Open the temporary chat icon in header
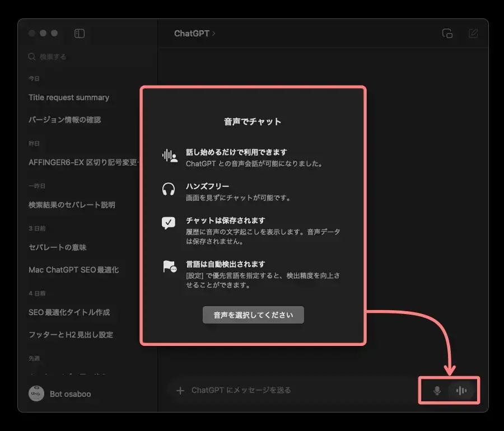 pyautogui.click(x=447, y=34)
